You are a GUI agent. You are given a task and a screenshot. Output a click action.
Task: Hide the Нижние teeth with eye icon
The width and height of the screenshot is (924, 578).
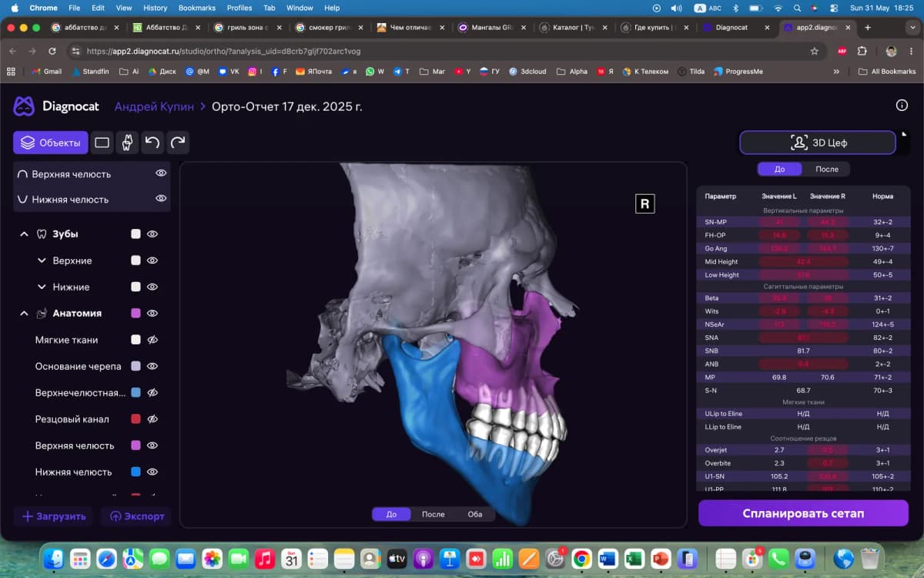152,287
